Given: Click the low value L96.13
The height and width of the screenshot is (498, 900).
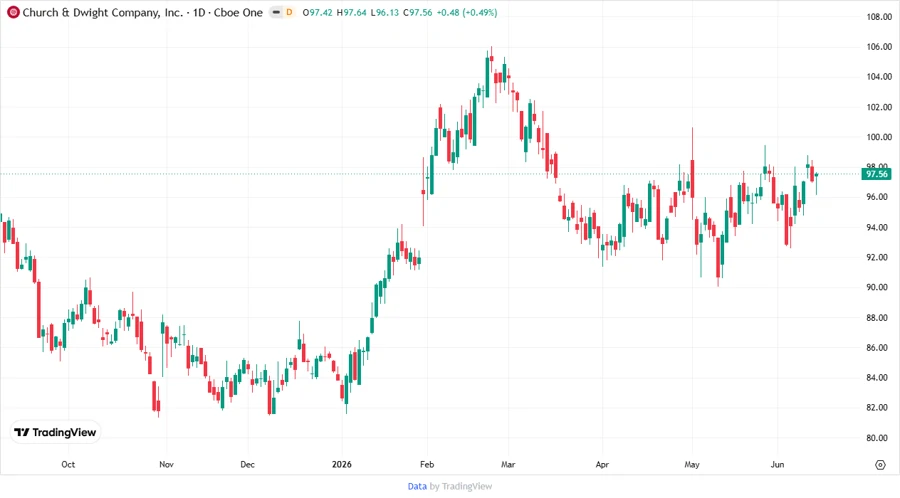Looking at the screenshot, I should [385, 12].
